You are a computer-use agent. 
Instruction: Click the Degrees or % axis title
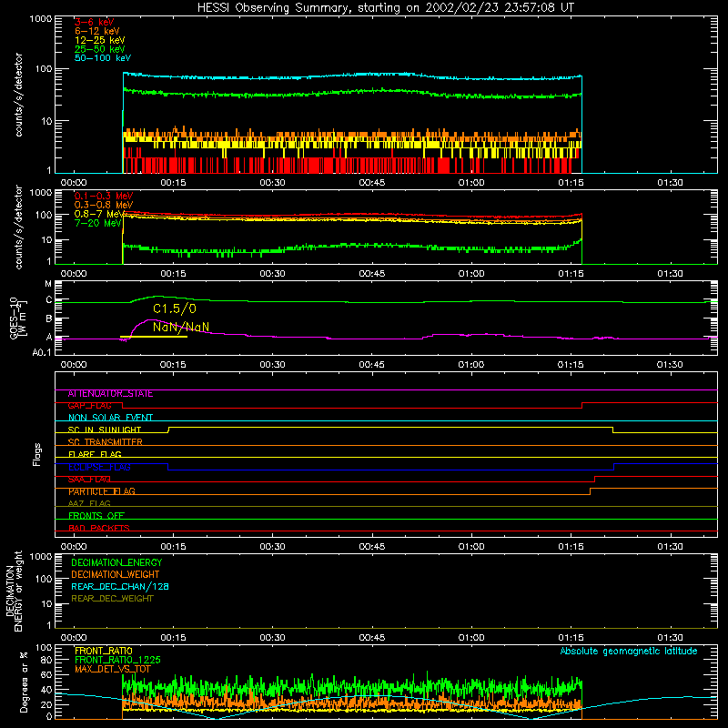coord(24,682)
